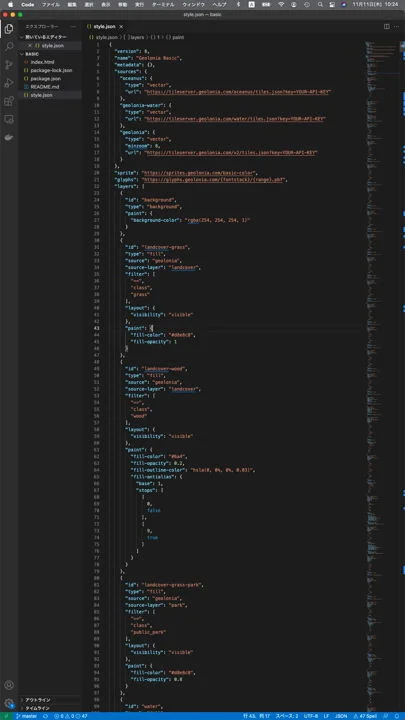This screenshot has width=405, height=720.
Task: Click the remote window indicator in status bar
Action: [x=6, y=716]
